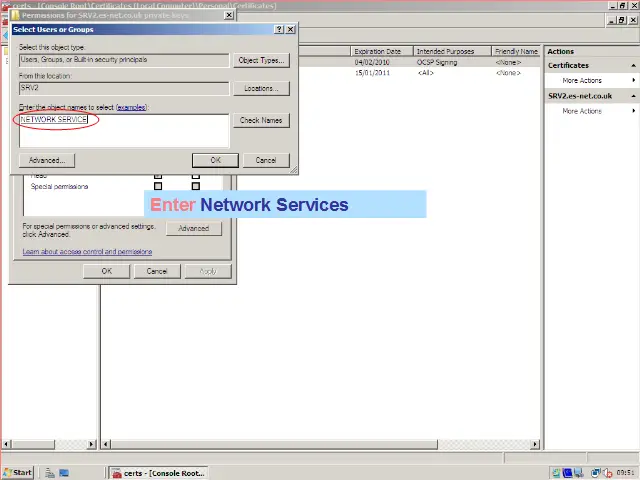Click the show desktop quick launch icon
This screenshot has height=480, width=640.
point(63,472)
